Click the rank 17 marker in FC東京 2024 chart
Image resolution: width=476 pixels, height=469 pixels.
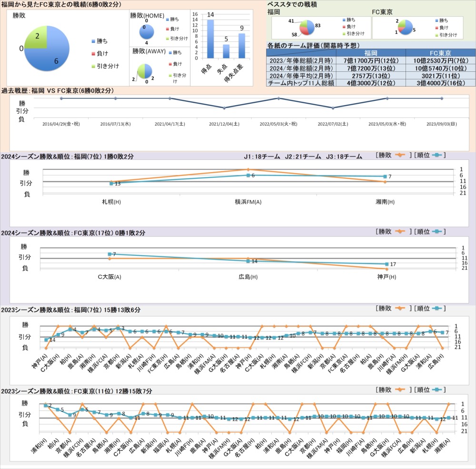pos(387,264)
